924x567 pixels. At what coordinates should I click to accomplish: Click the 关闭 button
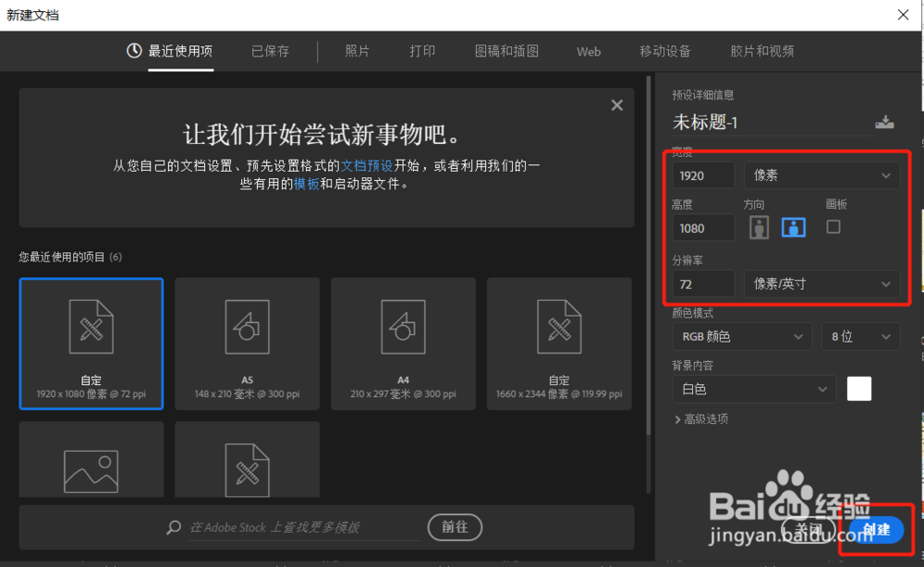809,530
